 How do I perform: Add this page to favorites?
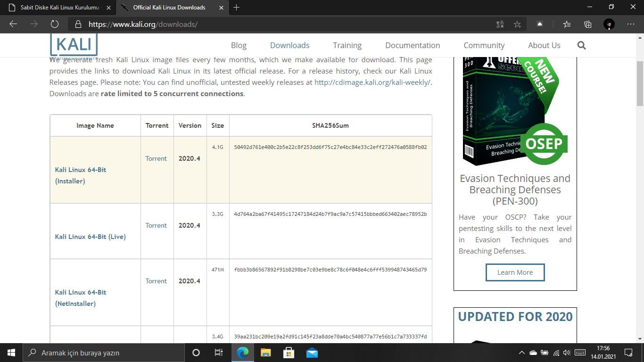(517, 24)
